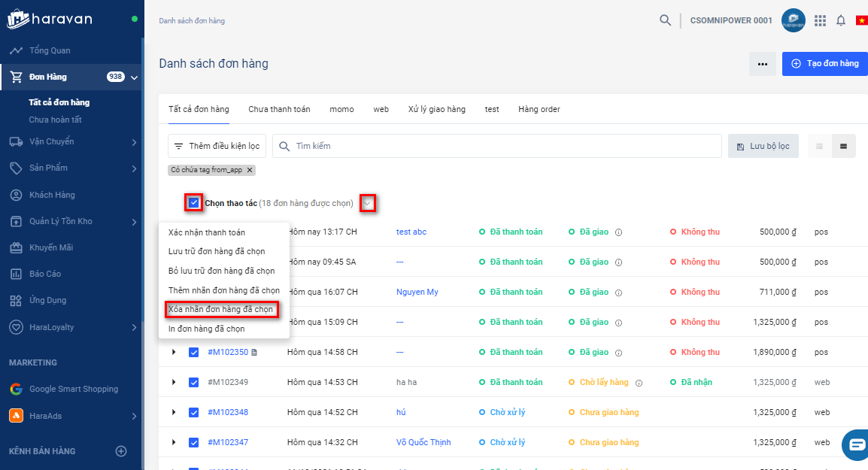Screen dimensions: 868x470
Task: Click the chat support bubble icon
Action: coord(856,444)
